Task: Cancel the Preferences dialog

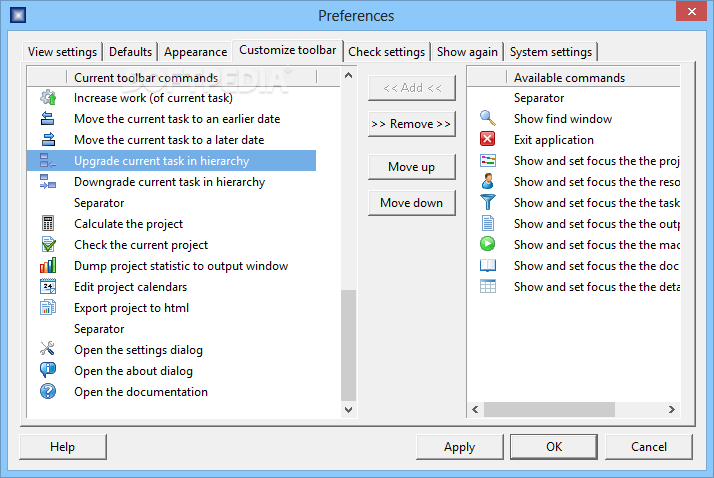Action: coord(649,447)
